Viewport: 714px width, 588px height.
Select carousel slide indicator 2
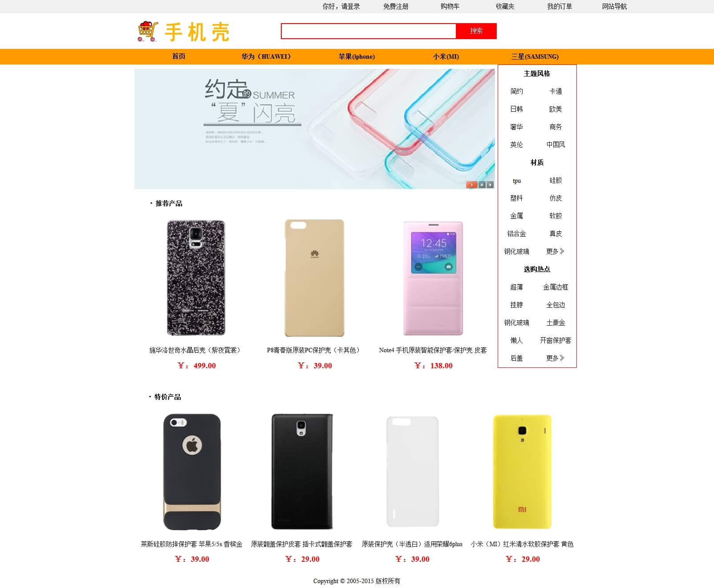(482, 185)
